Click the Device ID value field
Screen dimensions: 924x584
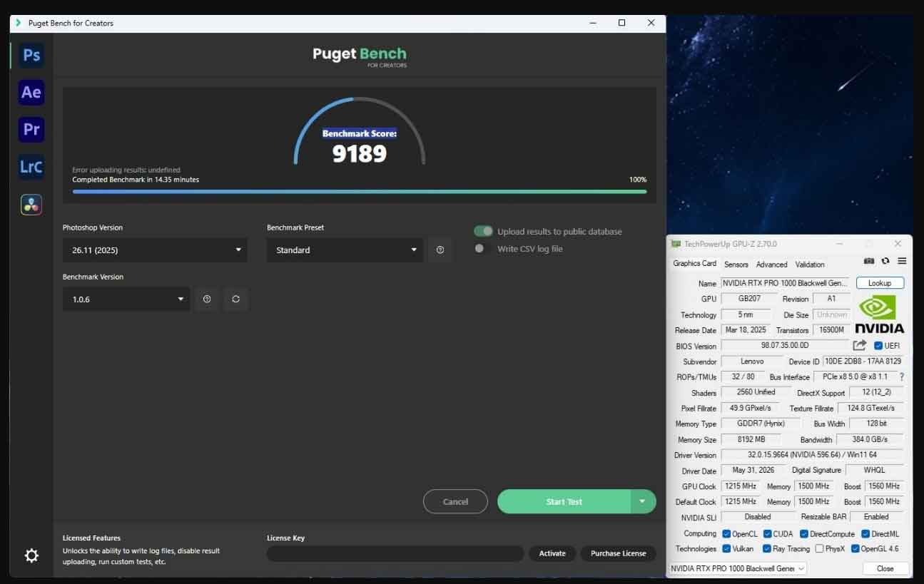(863, 362)
